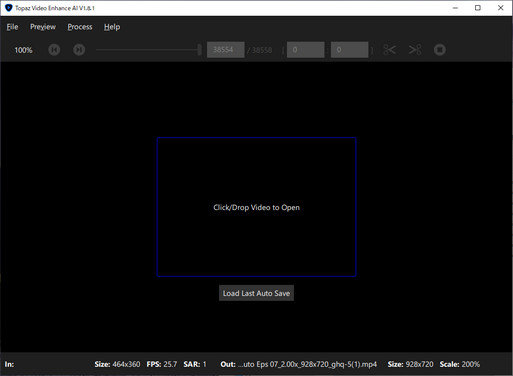Click the Click/Drop Video to Open area
The width and height of the screenshot is (513, 376).
coord(257,207)
